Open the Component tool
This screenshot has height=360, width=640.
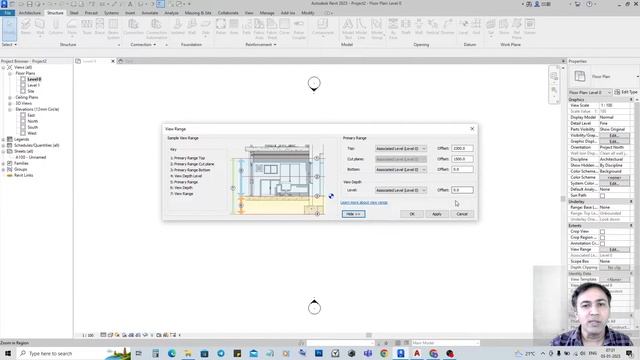tap(322, 27)
